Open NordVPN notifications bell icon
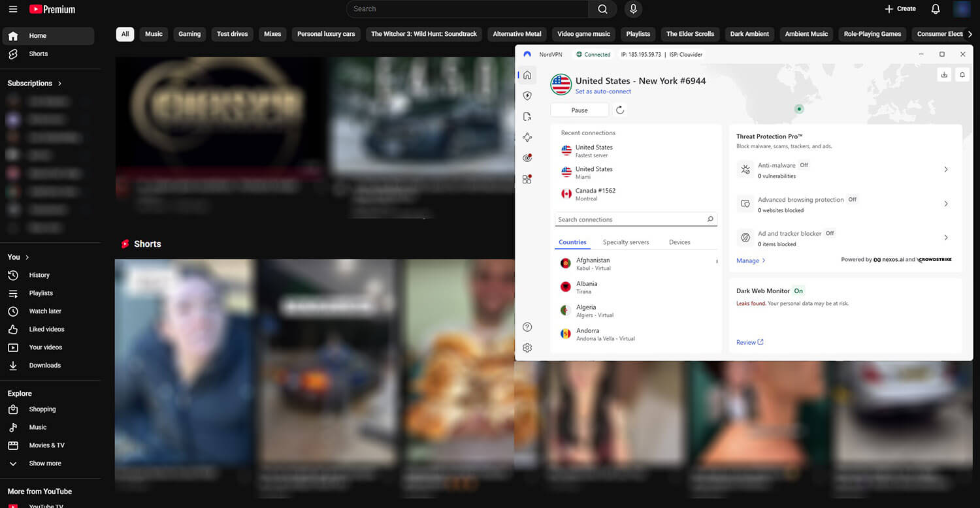The width and height of the screenshot is (980, 508). (962, 75)
